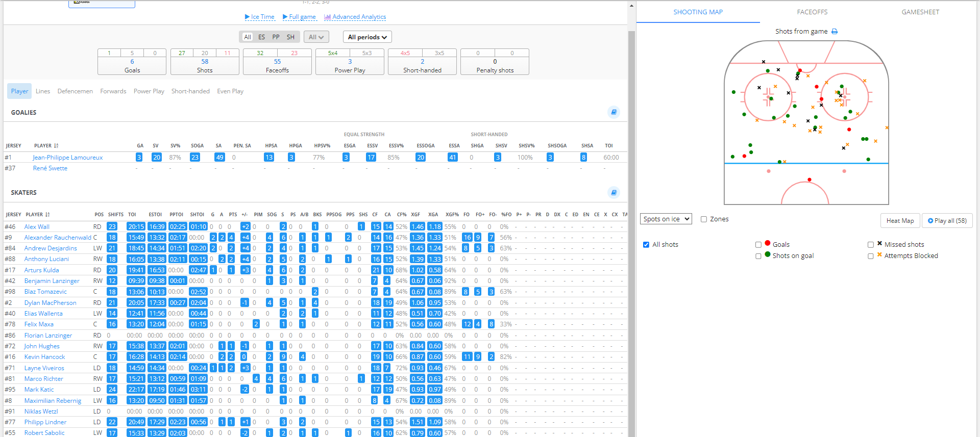Expand the Spots on ice dropdown
Viewport: 980px width, 437px height.
pyautogui.click(x=666, y=219)
